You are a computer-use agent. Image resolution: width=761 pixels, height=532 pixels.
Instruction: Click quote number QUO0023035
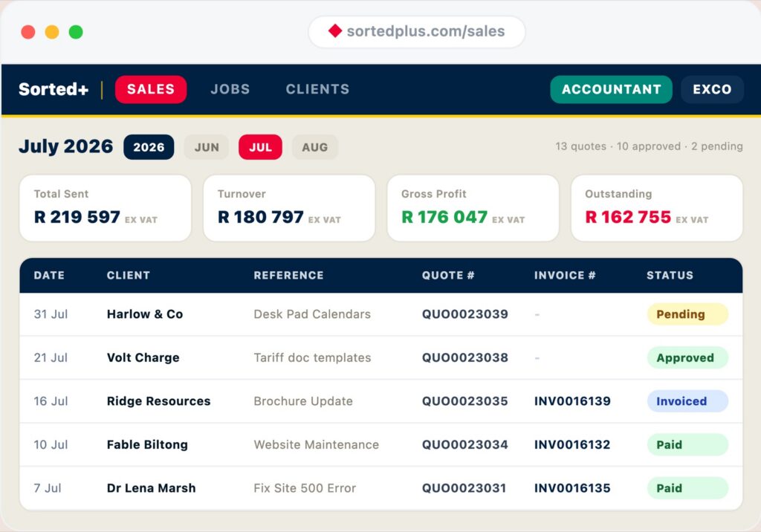click(x=465, y=401)
